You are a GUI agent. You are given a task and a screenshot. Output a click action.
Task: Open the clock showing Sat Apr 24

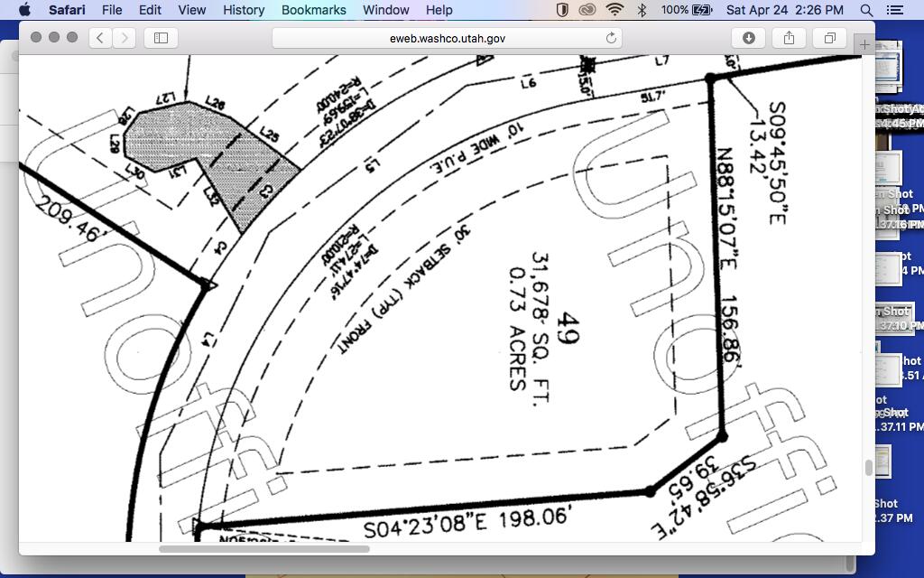click(x=784, y=9)
